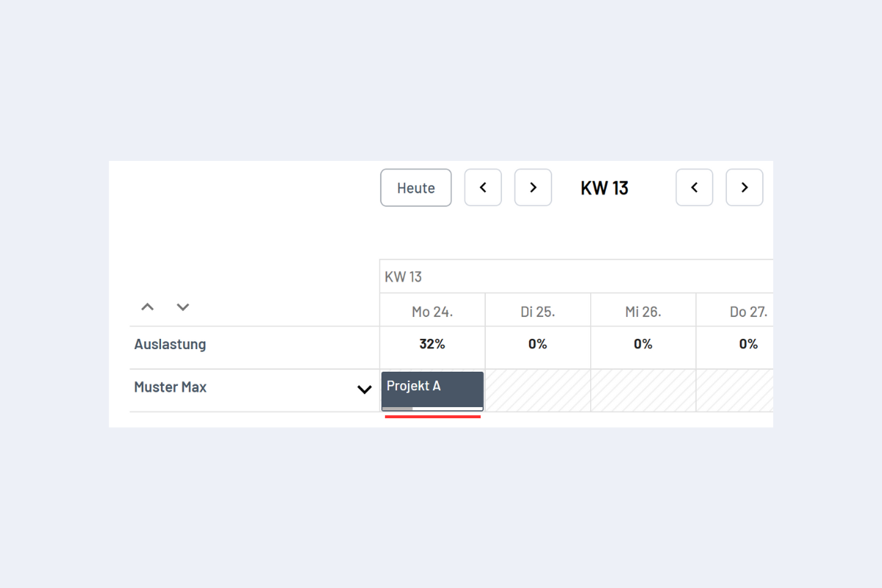This screenshot has width=882, height=588.
Task: Expand the Muster Max row
Action: click(x=364, y=390)
